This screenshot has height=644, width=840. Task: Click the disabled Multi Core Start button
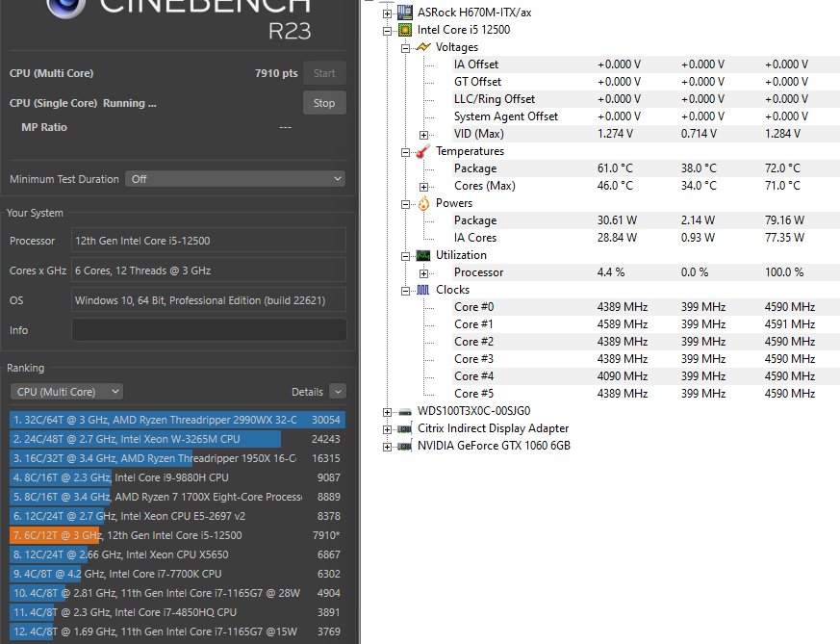click(324, 73)
